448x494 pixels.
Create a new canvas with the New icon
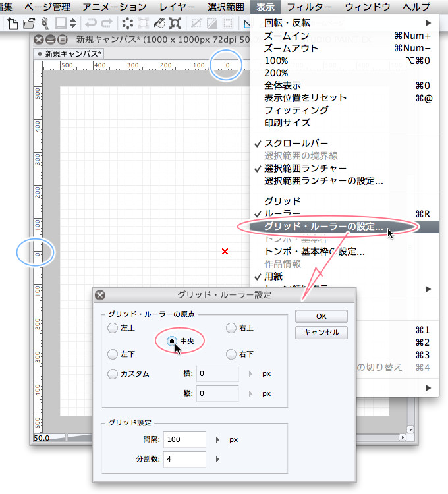tap(13, 23)
